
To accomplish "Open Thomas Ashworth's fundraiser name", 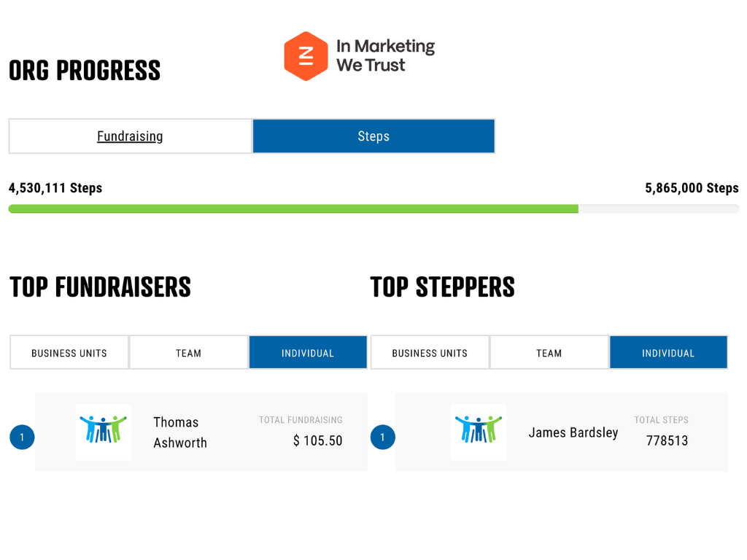I will point(179,432).
